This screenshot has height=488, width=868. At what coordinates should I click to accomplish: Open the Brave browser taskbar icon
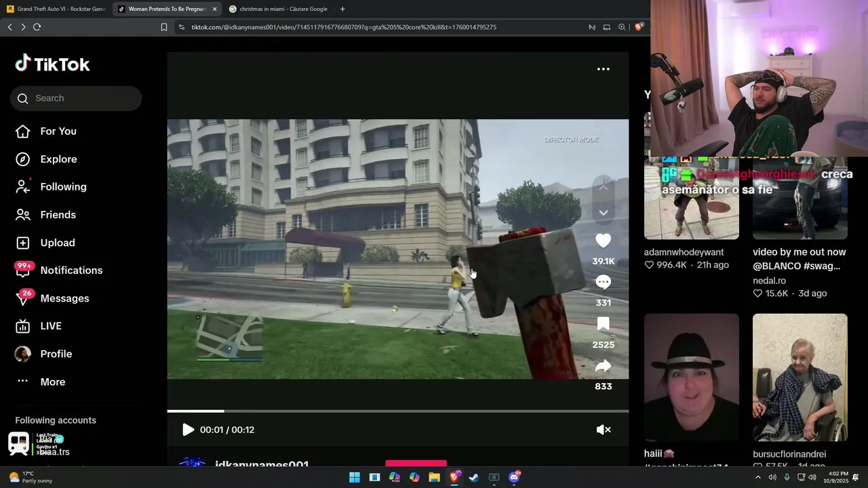coord(454,477)
